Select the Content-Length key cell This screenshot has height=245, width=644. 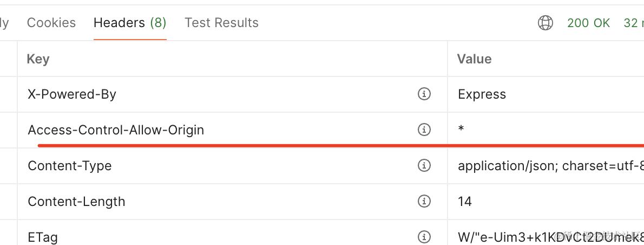[76, 202]
